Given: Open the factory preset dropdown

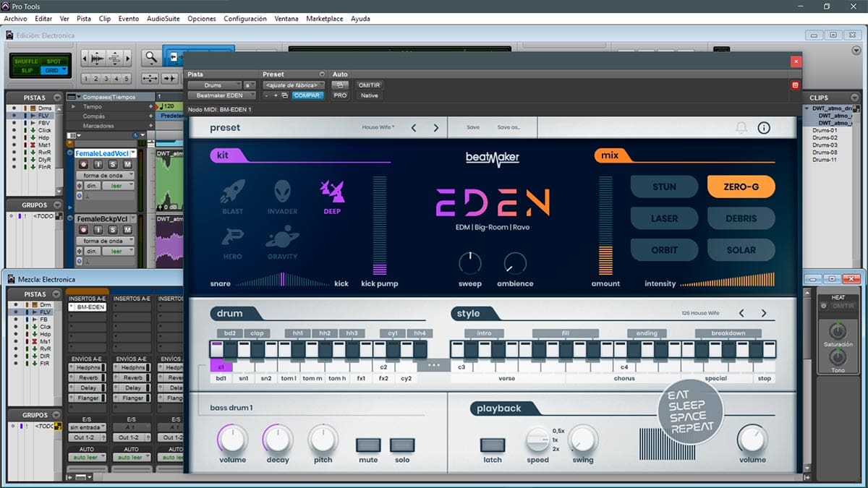Looking at the screenshot, I should 294,85.
